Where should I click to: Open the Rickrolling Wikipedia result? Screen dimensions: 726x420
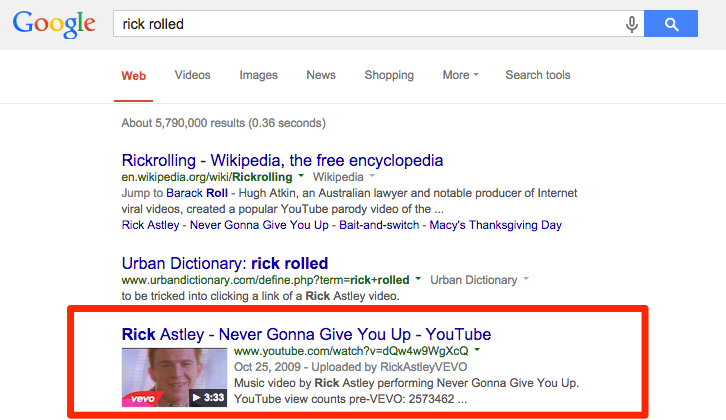click(282, 160)
